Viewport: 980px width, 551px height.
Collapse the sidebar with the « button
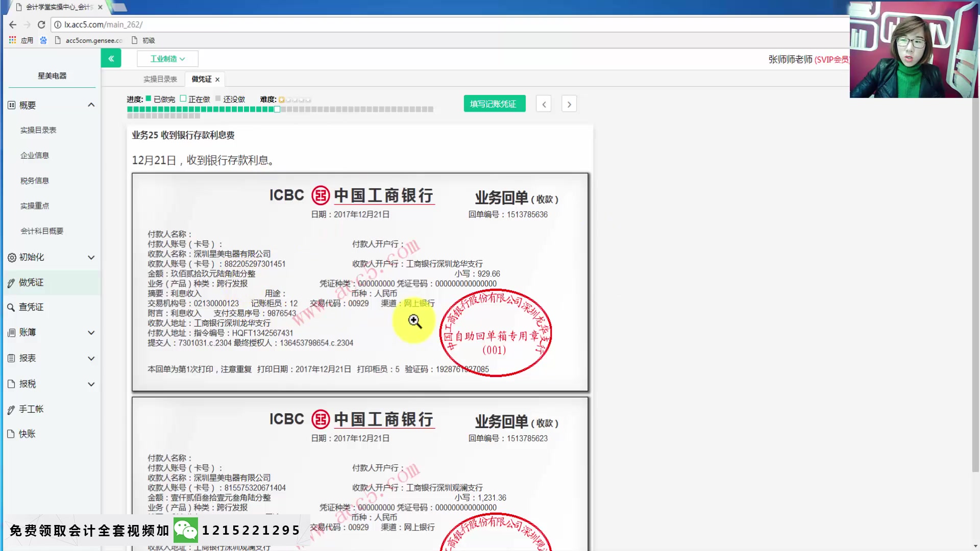tap(111, 58)
